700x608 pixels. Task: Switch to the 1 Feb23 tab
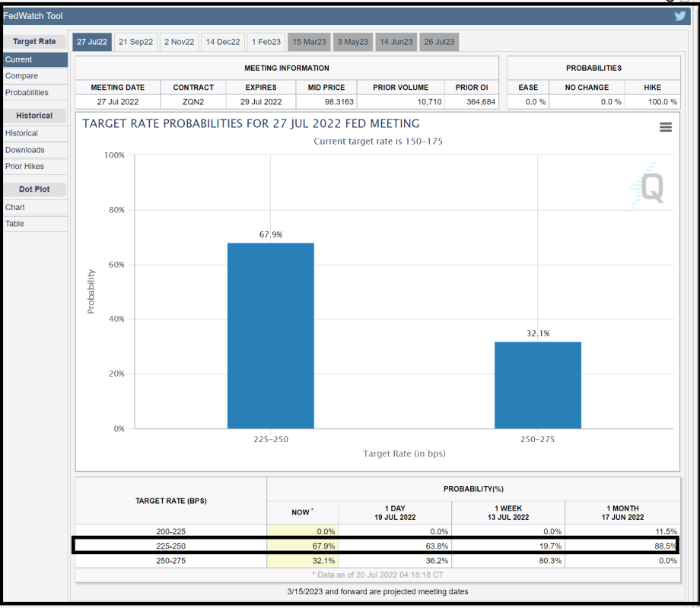266,42
